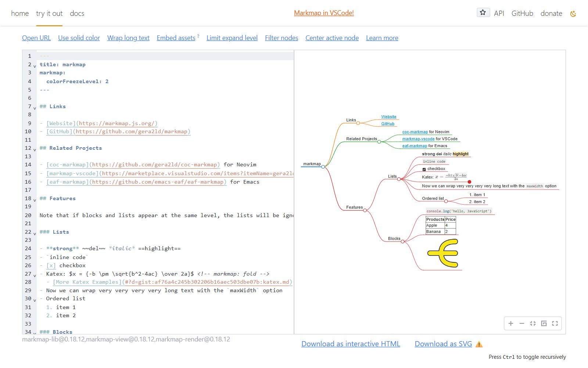Image resolution: width=588 pixels, height=368 pixels.
Task: Open Limit expand level setting
Action: (232, 38)
